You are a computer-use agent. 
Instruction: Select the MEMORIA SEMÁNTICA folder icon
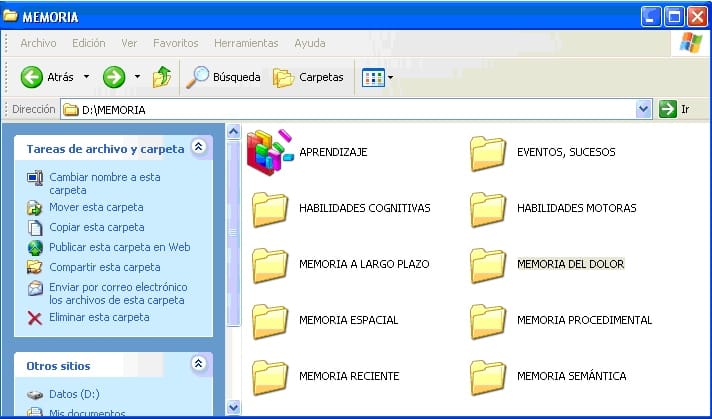(488, 378)
